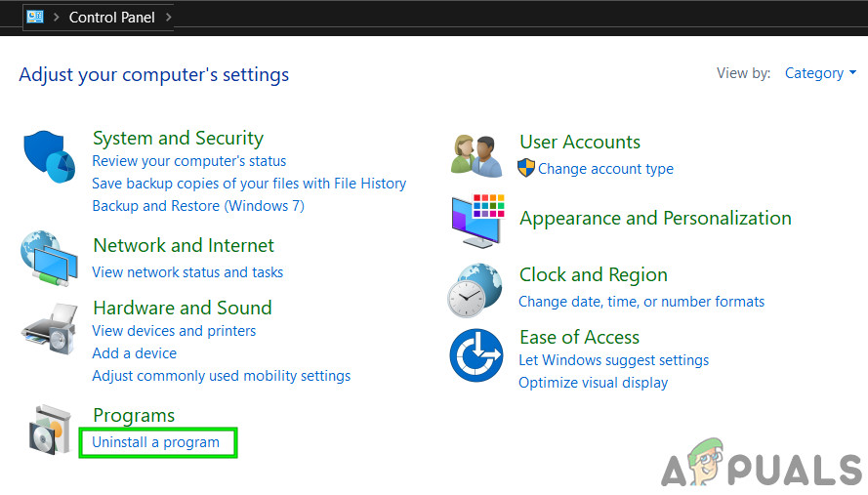Open Change account type link

click(x=605, y=169)
